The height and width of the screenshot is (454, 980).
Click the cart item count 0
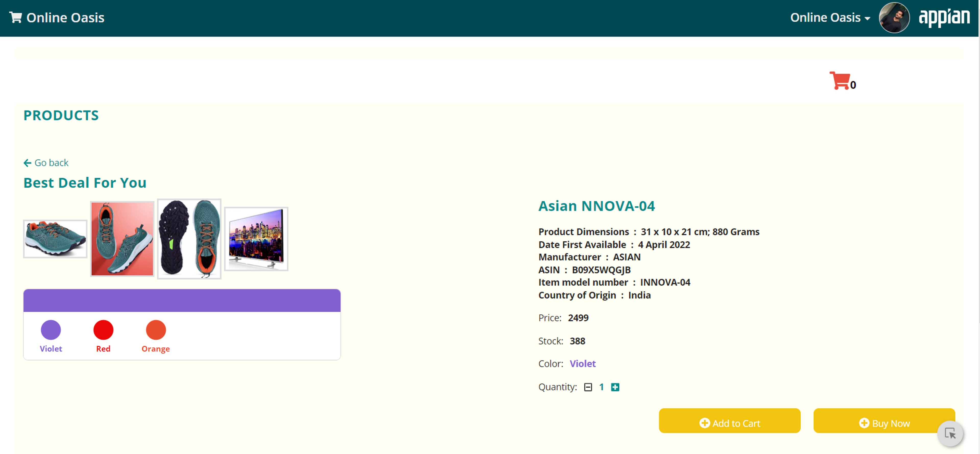(x=853, y=85)
